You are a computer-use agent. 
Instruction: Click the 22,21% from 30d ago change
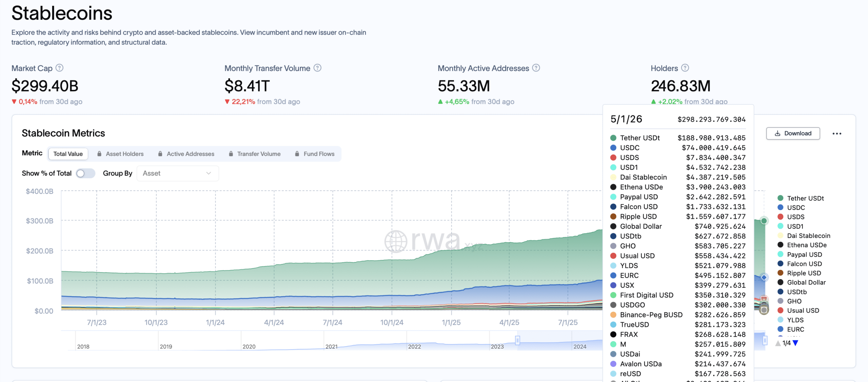point(262,102)
